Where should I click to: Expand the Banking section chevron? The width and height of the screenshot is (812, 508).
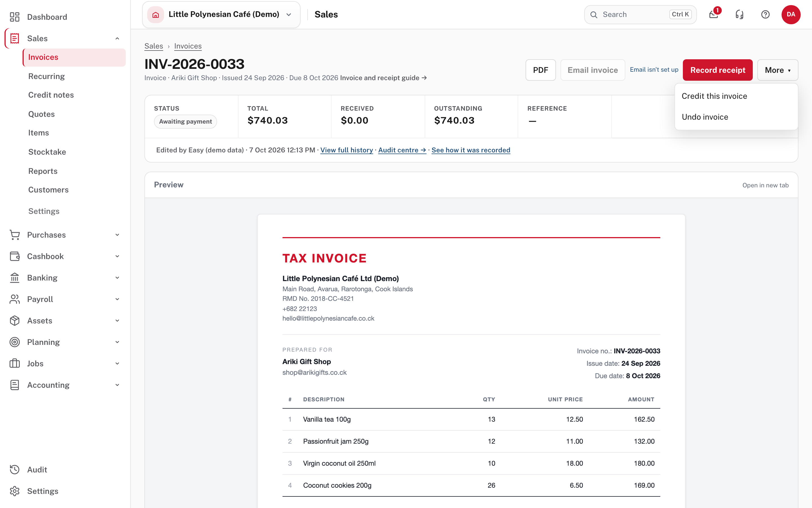click(117, 278)
